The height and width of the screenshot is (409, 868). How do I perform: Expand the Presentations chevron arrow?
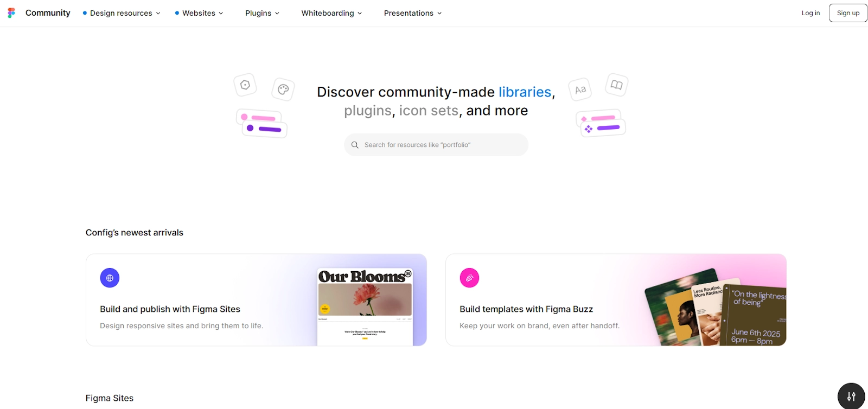point(439,14)
